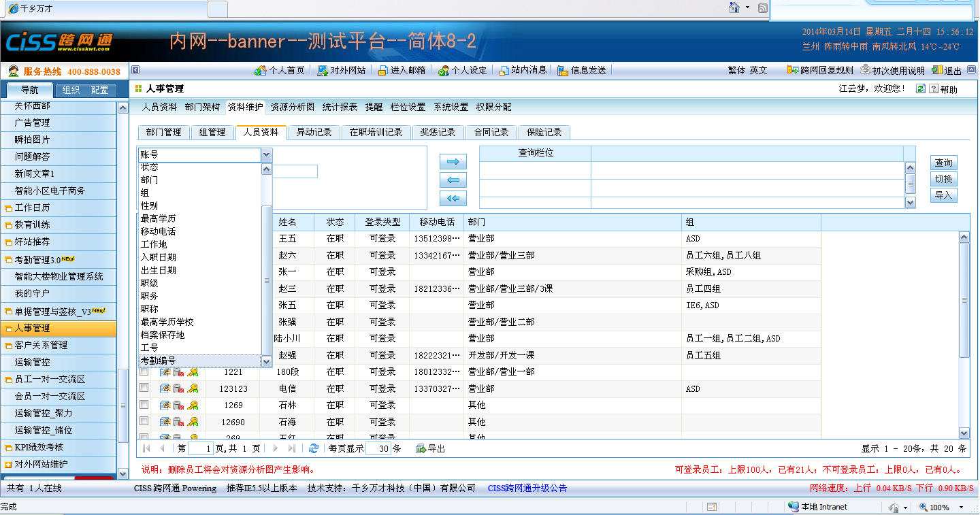Click the 查询 button

pos(943,163)
